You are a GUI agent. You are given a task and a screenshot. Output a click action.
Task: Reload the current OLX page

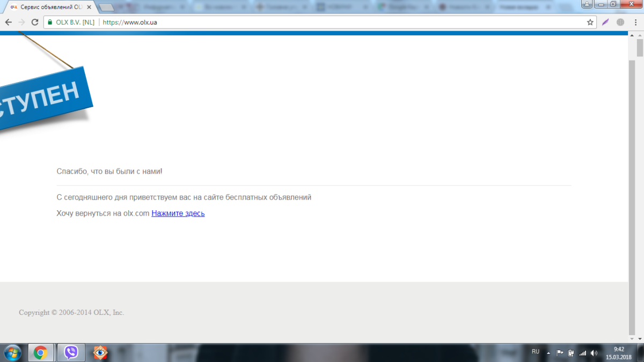point(35,23)
